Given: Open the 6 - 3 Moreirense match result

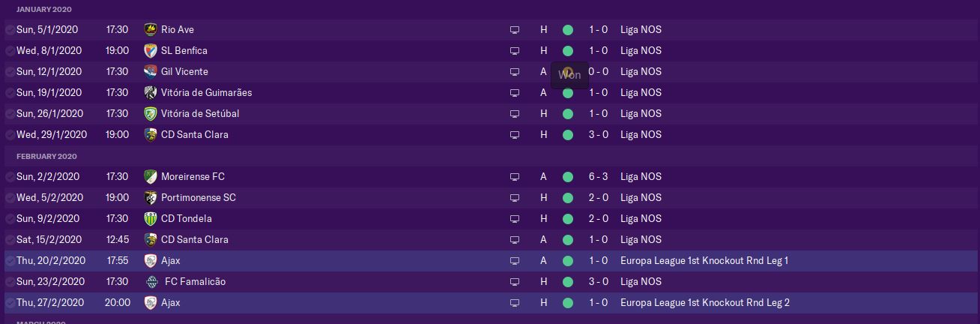Looking at the screenshot, I should (x=598, y=177).
